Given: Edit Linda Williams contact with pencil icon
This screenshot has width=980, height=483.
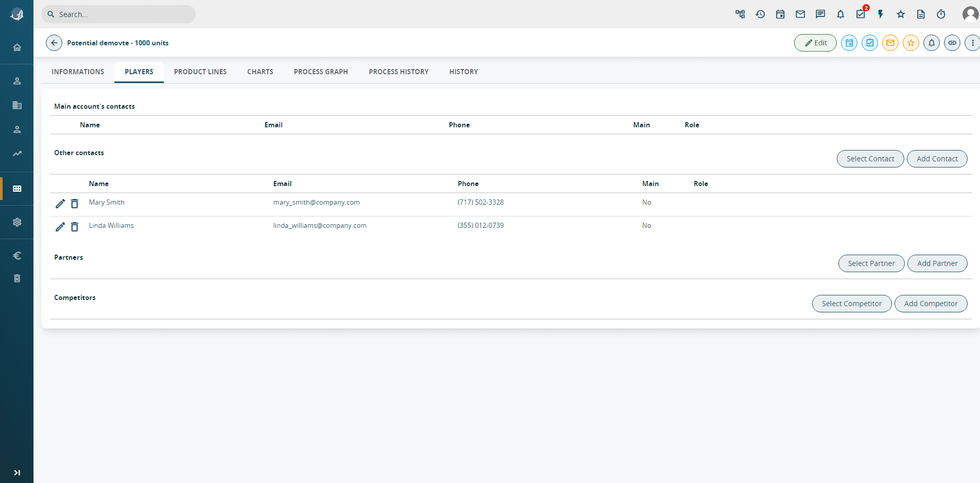Looking at the screenshot, I should [60, 227].
